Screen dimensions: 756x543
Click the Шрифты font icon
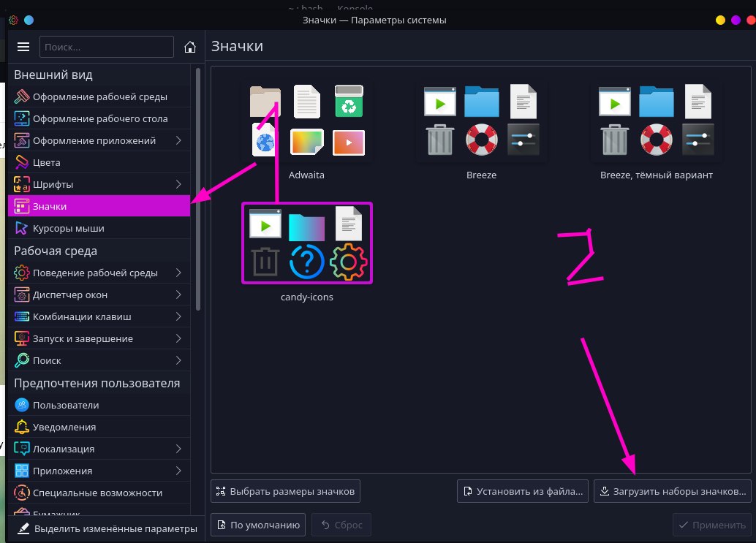22,185
